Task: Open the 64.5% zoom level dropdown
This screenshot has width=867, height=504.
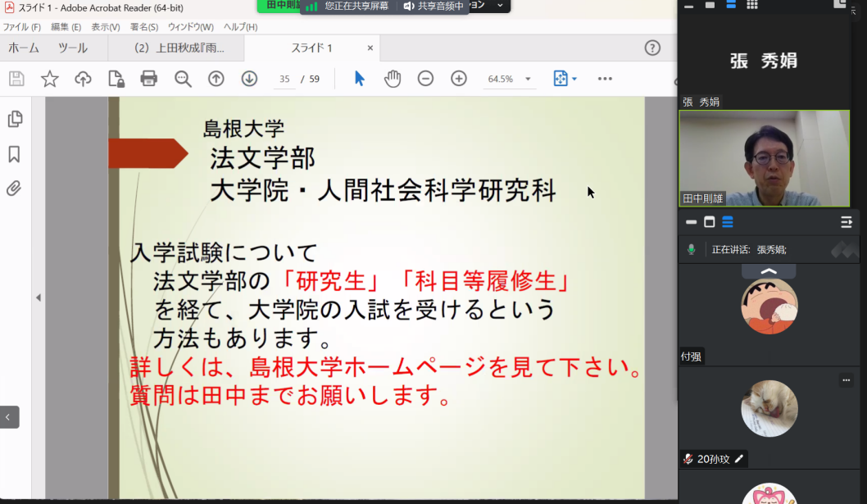Action: [x=529, y=79]
